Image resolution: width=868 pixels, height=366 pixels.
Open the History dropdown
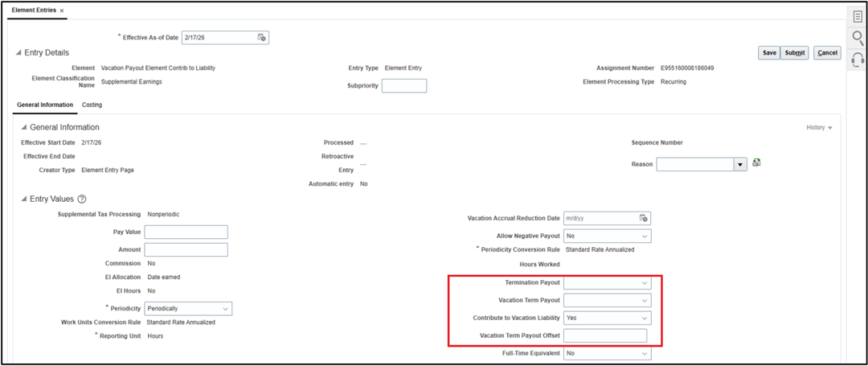tap(819, 127)
